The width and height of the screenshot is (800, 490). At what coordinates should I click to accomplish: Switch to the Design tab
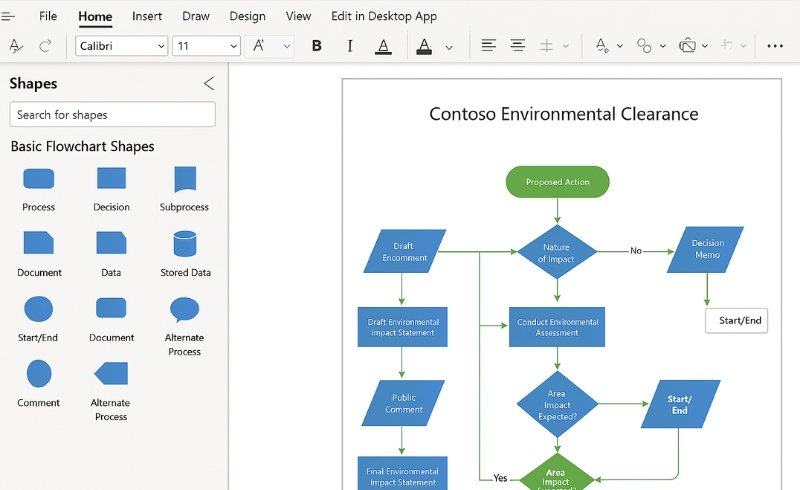247,16
